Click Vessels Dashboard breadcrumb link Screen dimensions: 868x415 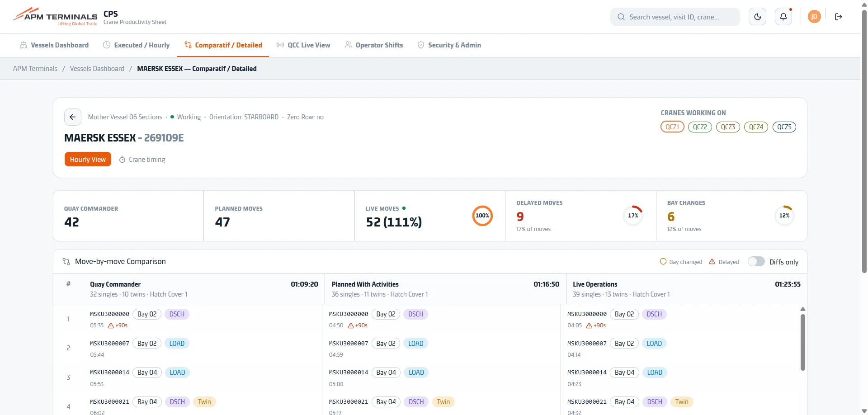click(97, 69)
